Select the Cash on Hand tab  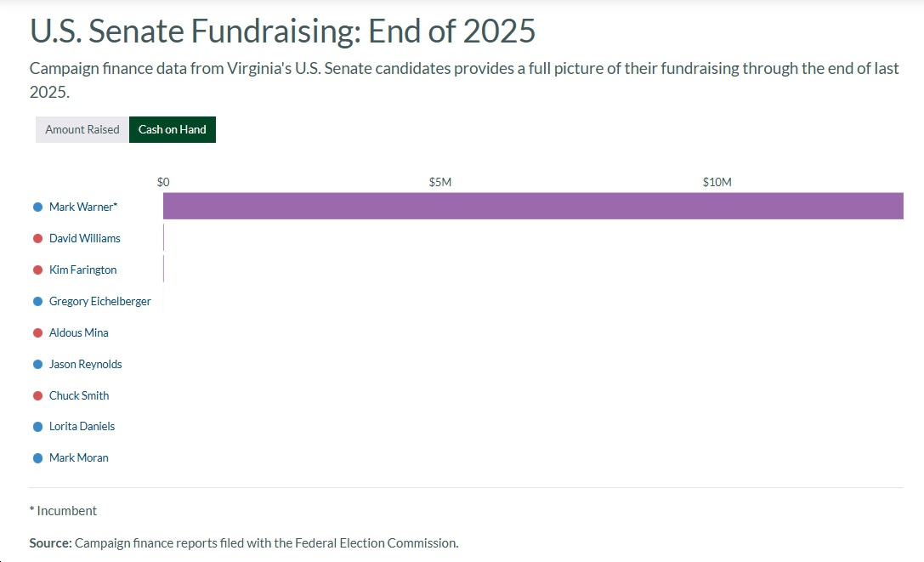[x=173, y=129]
